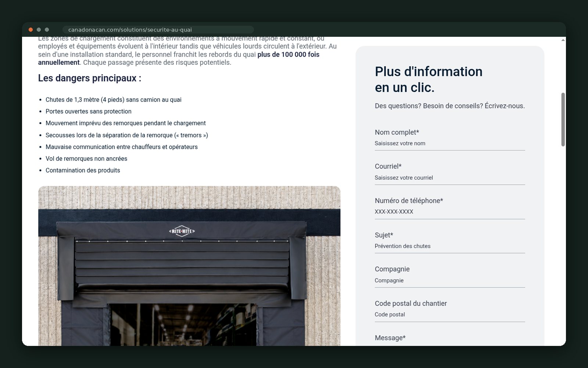Click "Contamination des produits" bullet
Viewport: 588px width, 368px height.
click(x=83, y=170)
